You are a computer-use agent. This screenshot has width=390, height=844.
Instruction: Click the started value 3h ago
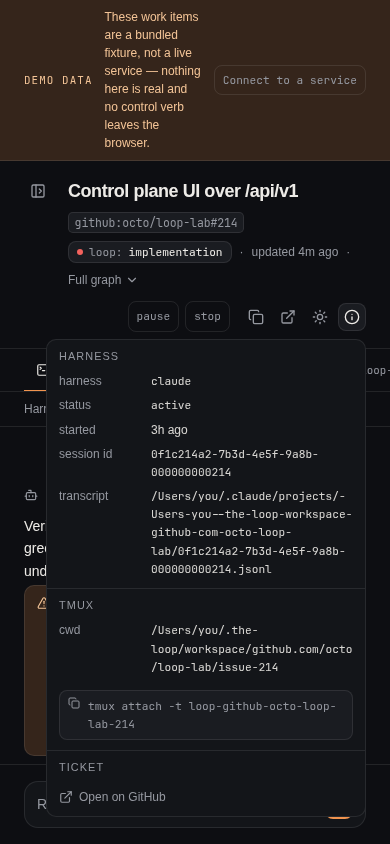(x=169, y=430)
